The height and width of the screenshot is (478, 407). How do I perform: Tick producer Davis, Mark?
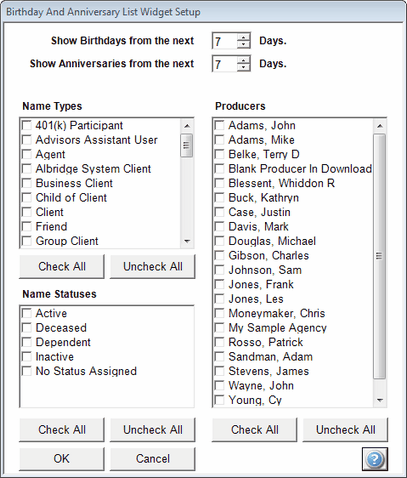click(219, 226)
